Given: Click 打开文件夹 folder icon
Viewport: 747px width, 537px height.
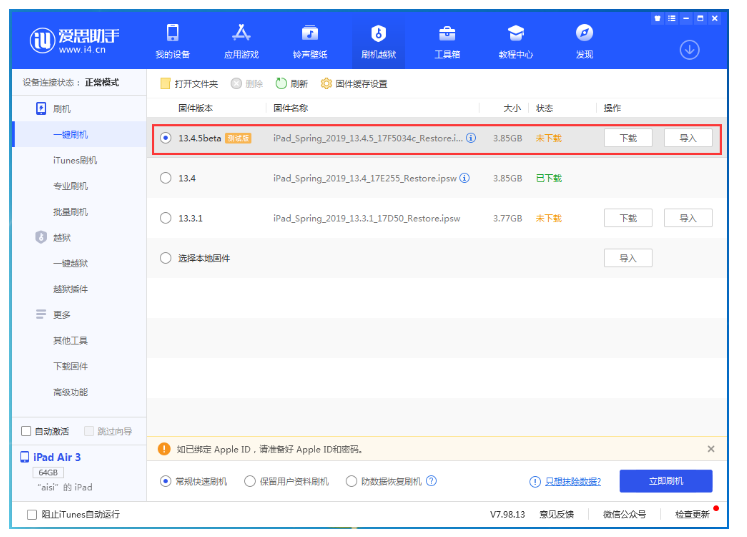Looking at the screenshot, I should 165,84.
